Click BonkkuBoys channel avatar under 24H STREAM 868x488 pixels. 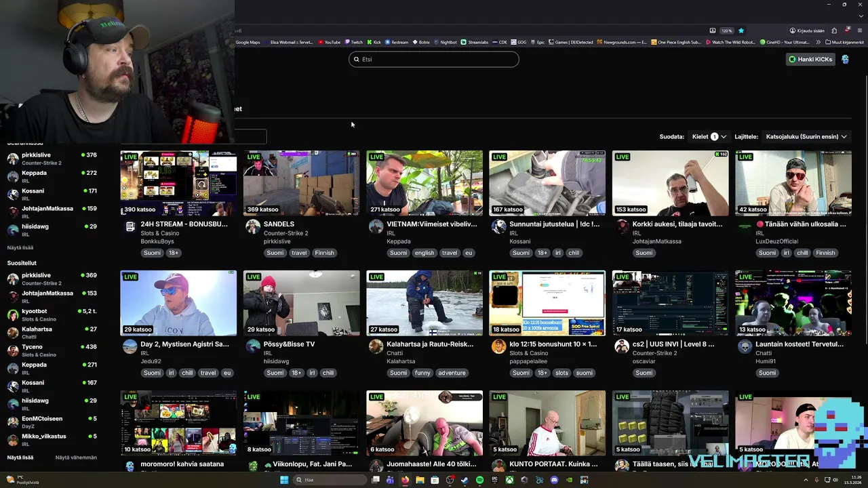click(x=130, y=226)
